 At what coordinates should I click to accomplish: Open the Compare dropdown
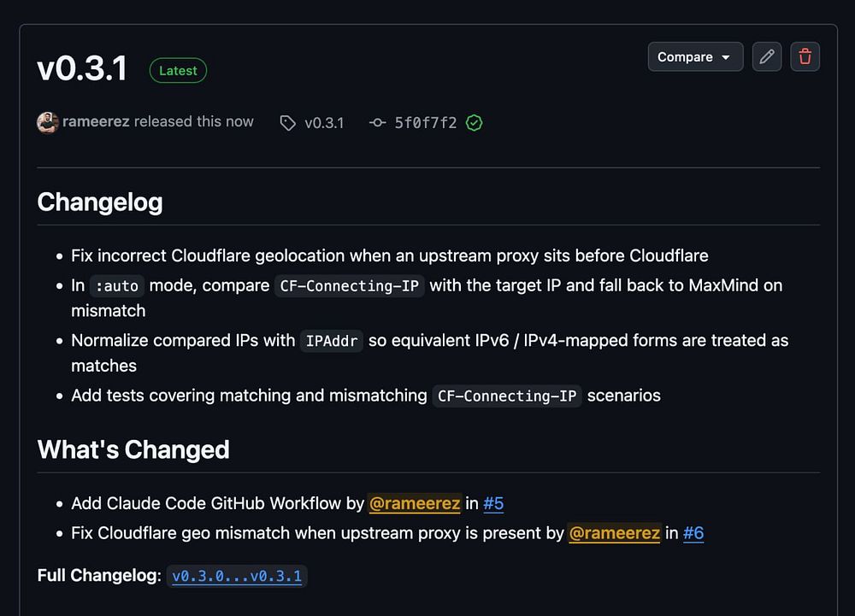(694, 57)
